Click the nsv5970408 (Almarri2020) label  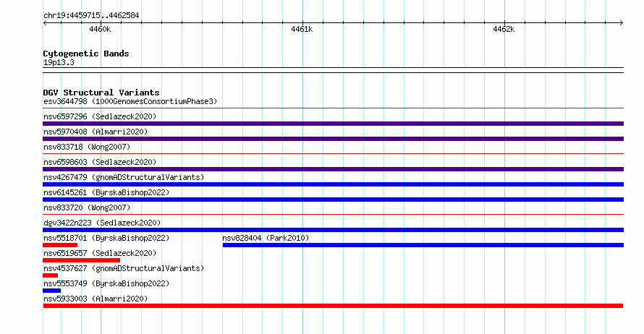pos(96,132)
